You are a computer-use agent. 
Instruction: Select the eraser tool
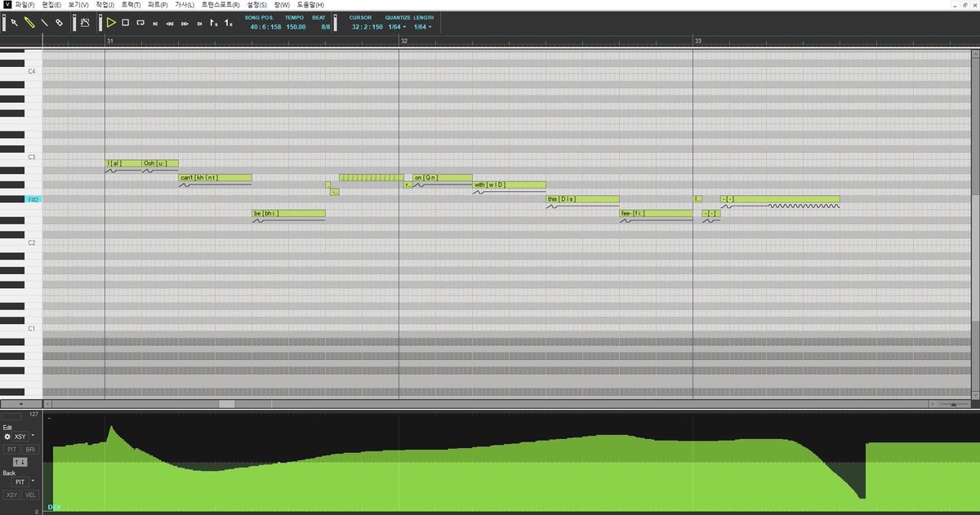59,23
